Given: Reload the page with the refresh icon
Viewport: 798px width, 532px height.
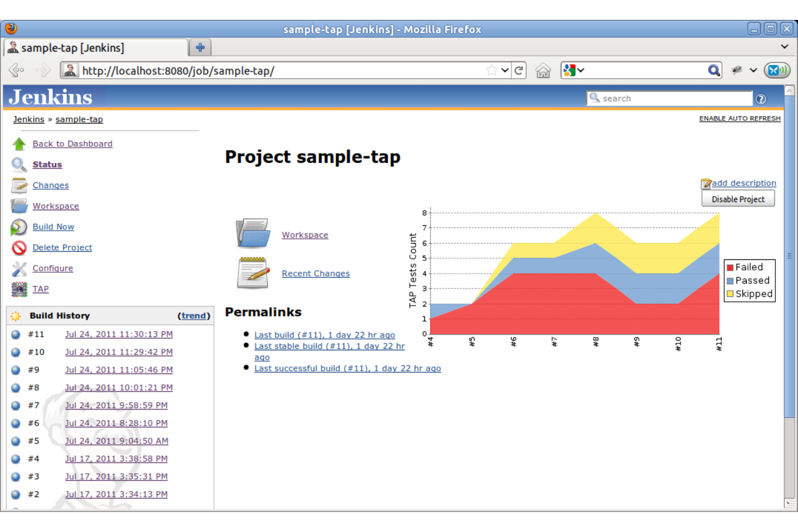Looking at the screenshot, I should coord(519,71).
